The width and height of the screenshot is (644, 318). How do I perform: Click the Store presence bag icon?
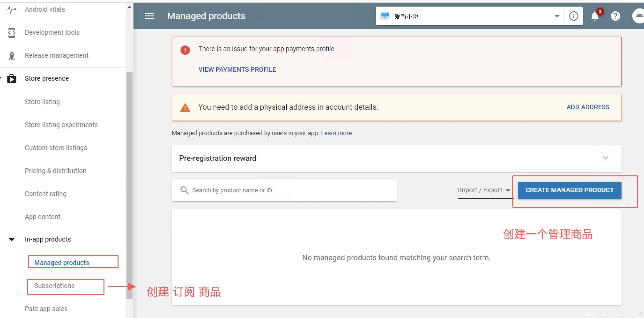point(11,79)
